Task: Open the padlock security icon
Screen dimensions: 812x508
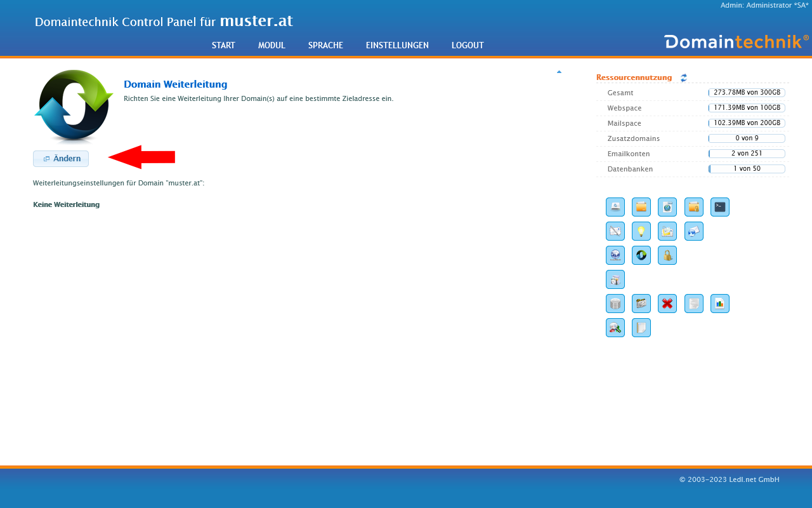Action: click(667, 255)
